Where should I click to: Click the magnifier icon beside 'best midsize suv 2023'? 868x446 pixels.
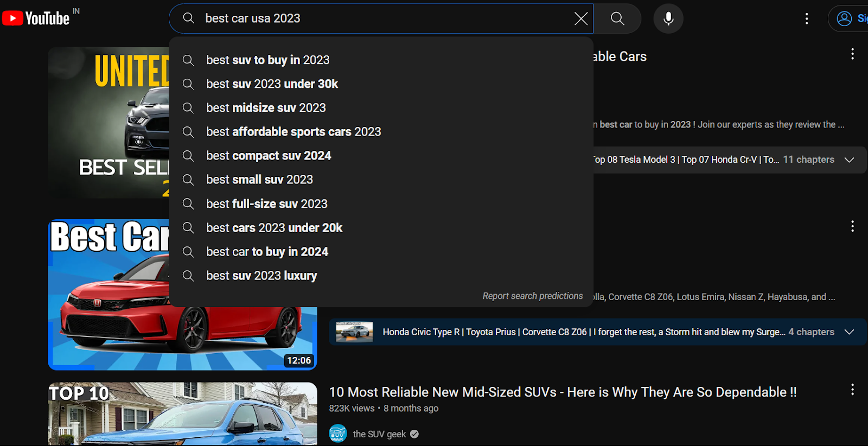[x=188, y=107]
